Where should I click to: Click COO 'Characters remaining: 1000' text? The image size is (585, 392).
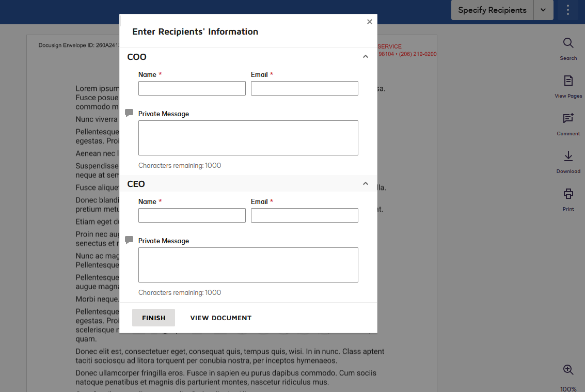(x=180, y=165)
